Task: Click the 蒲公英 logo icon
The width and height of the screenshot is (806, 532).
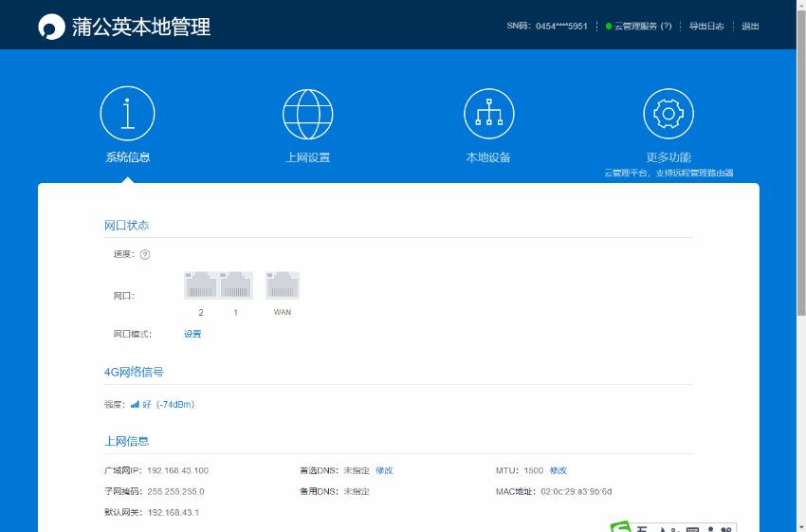Action: coord(51,27)
